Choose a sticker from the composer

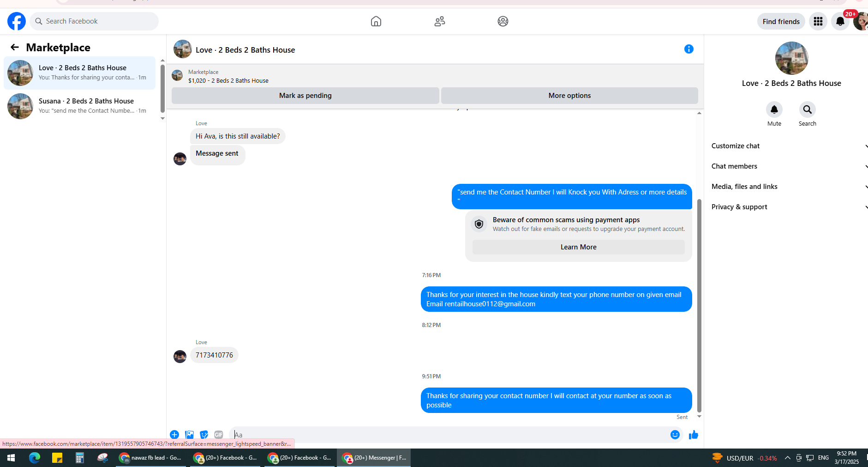click(204, 435)
